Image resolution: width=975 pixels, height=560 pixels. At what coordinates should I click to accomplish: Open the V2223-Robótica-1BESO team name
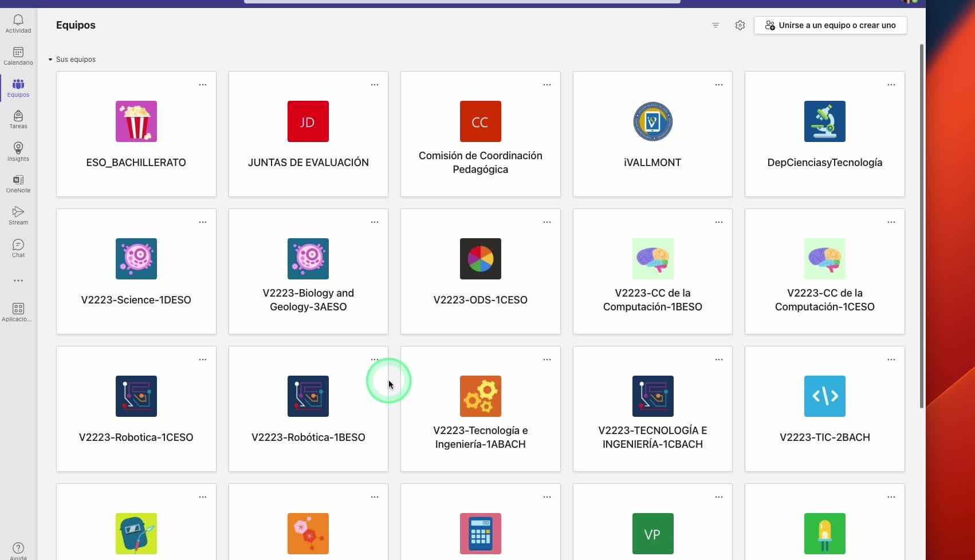308,437
